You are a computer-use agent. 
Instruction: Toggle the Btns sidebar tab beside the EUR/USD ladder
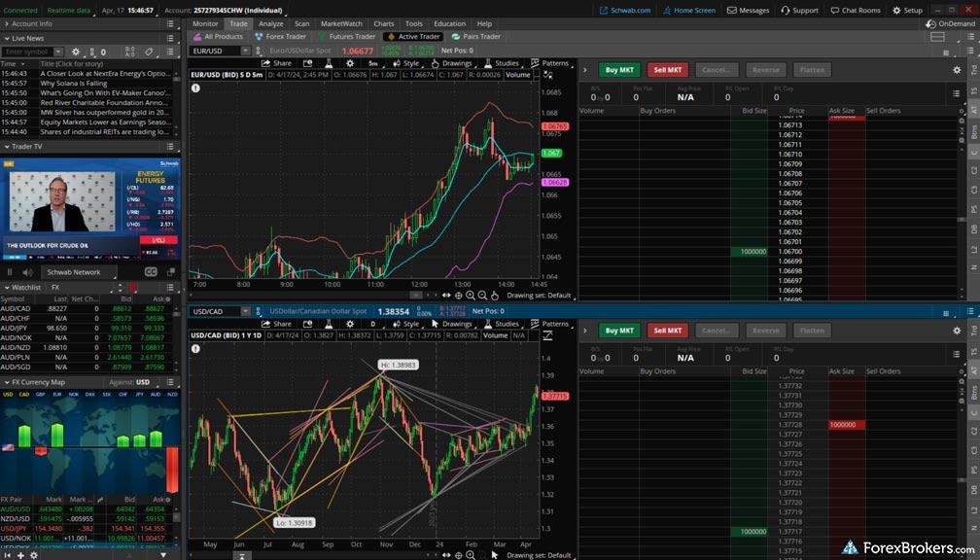974,131
